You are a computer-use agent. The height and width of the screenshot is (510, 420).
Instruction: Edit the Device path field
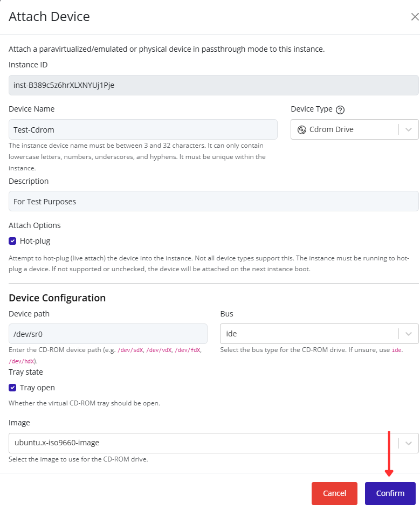point(108,334)
